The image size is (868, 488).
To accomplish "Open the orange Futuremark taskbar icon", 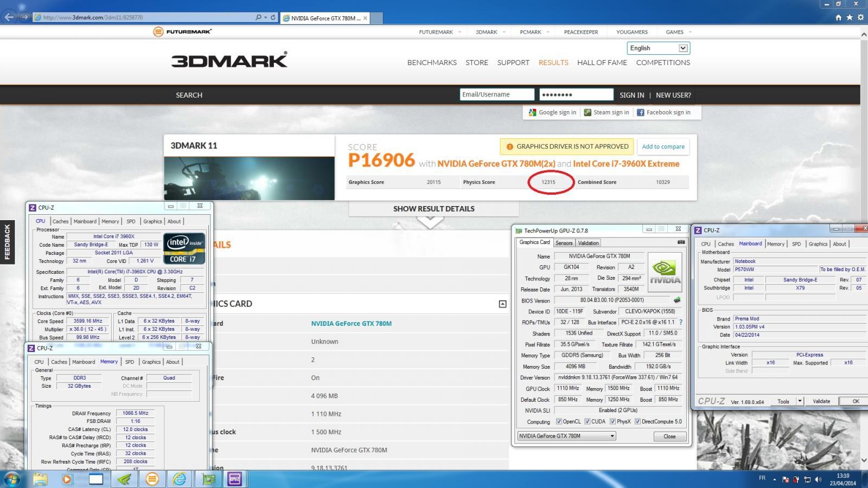I will coord(152,479).
